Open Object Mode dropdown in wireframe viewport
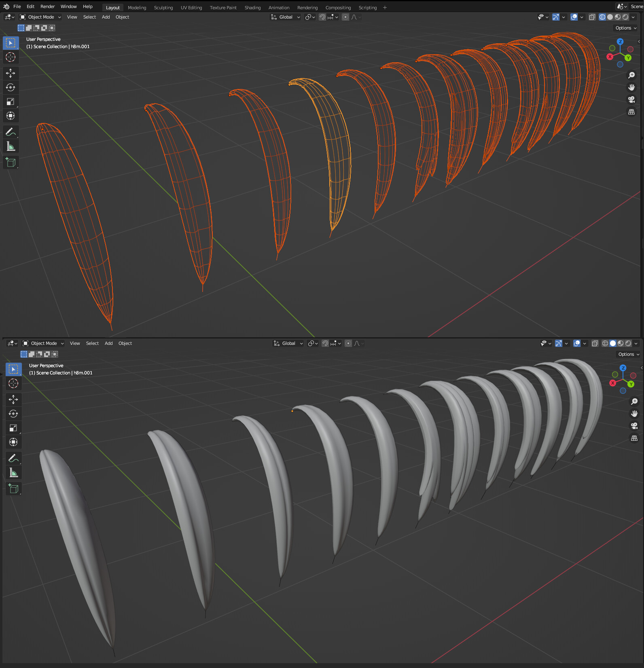Screen dimensions: 644x668 (x=40, y=17)
